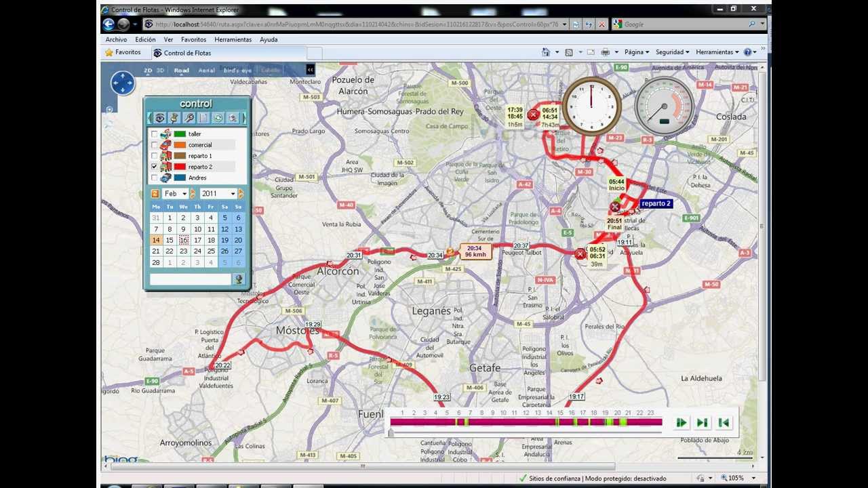Viewport: 868px width, 488px height.
Task: Click the map pan navigation compass control
Action: pos(122,83)
